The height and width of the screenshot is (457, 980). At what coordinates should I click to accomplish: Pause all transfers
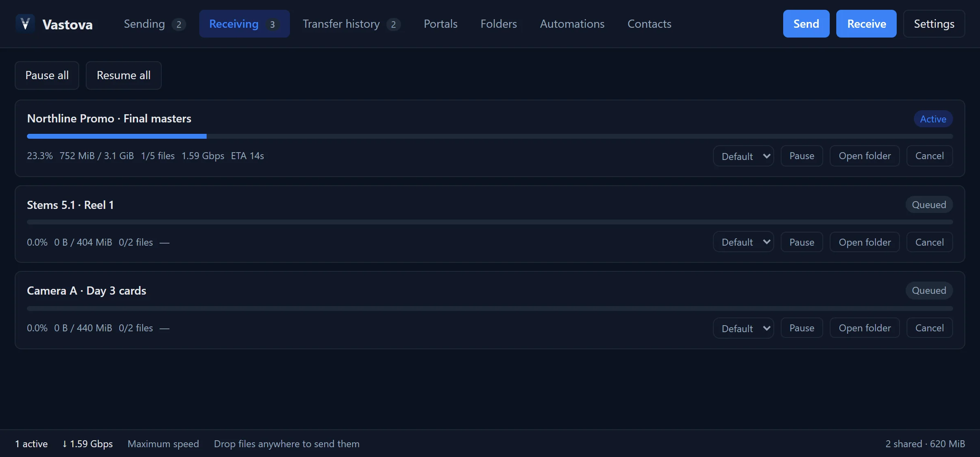coord(47,75)
